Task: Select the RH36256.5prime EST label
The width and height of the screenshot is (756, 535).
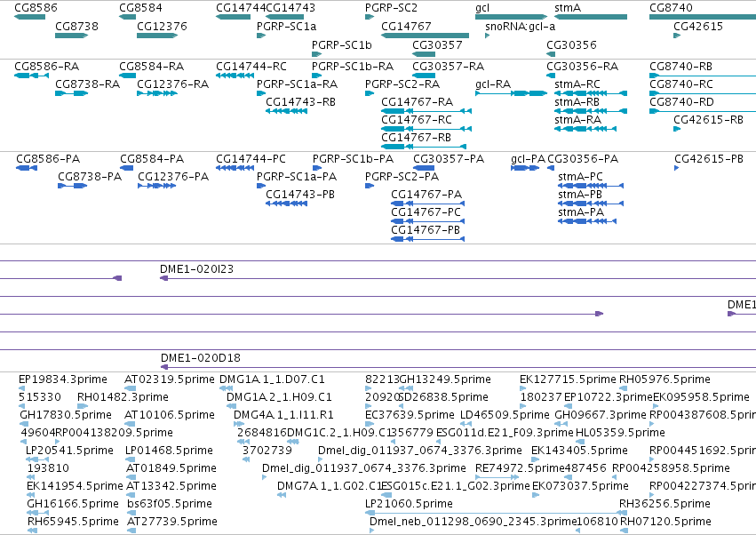Action: tap(664, 504)
